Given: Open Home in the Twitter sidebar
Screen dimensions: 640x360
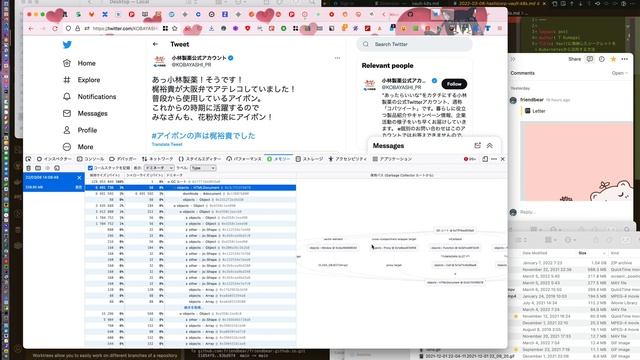Looking at the screenshot, I should pyautogui.click(x=80, y=63).
